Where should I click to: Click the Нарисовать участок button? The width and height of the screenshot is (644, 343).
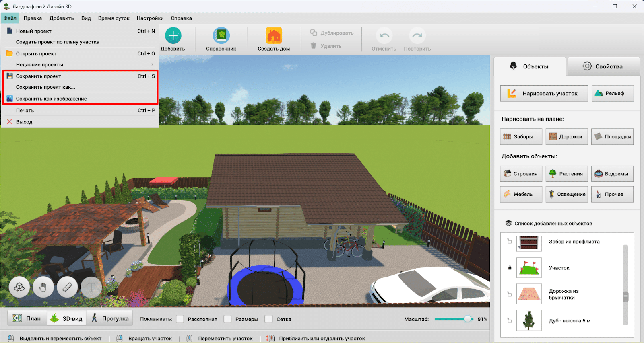coord(544,93)
